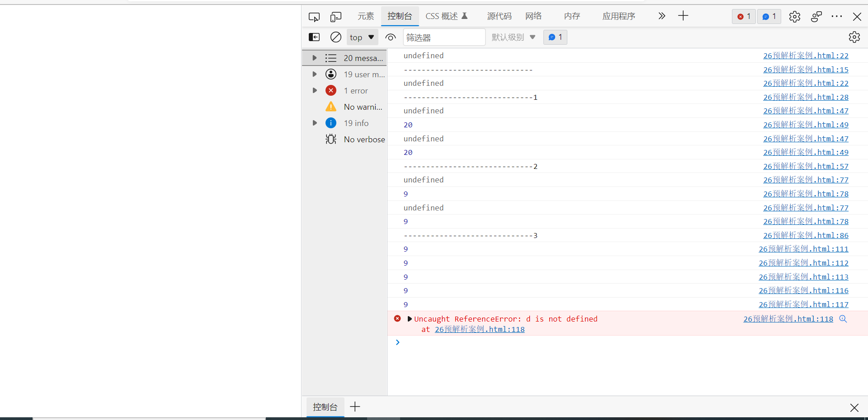This screenshot has height=420, width=868.
Task: Open the html:118 link in error stack trace
Action: [480, 329]
